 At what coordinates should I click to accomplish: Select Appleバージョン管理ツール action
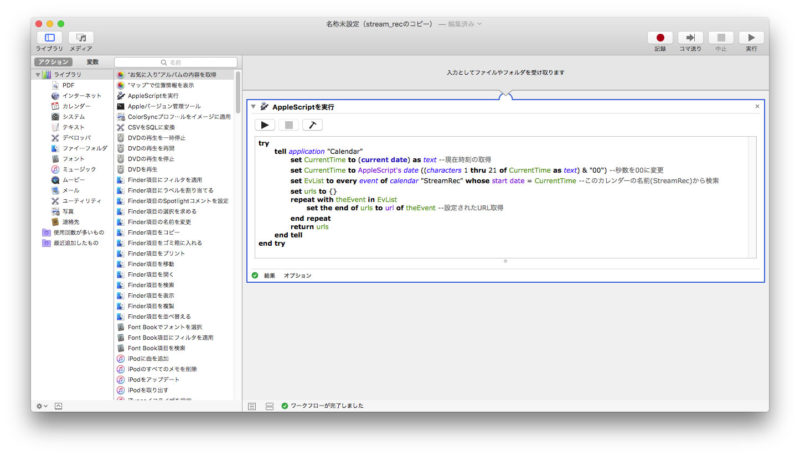click(159, 106)
